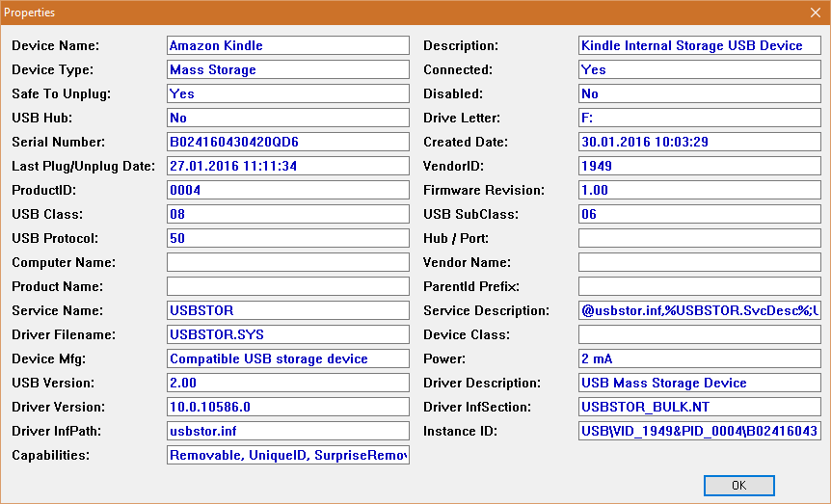Click the 'Drive Letter:' label
Screen dimensions: 831x504
(x=462, y=118)
